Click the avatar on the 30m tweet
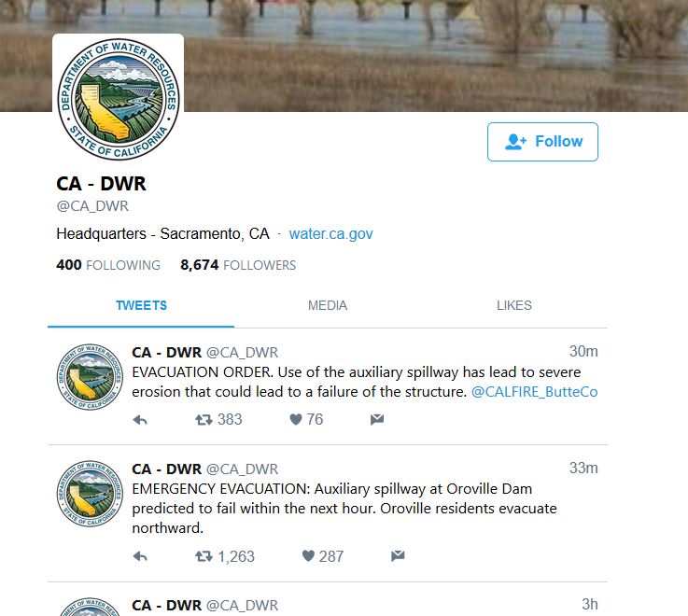Viewport: 688px width, 616px height. pos(90,377)
